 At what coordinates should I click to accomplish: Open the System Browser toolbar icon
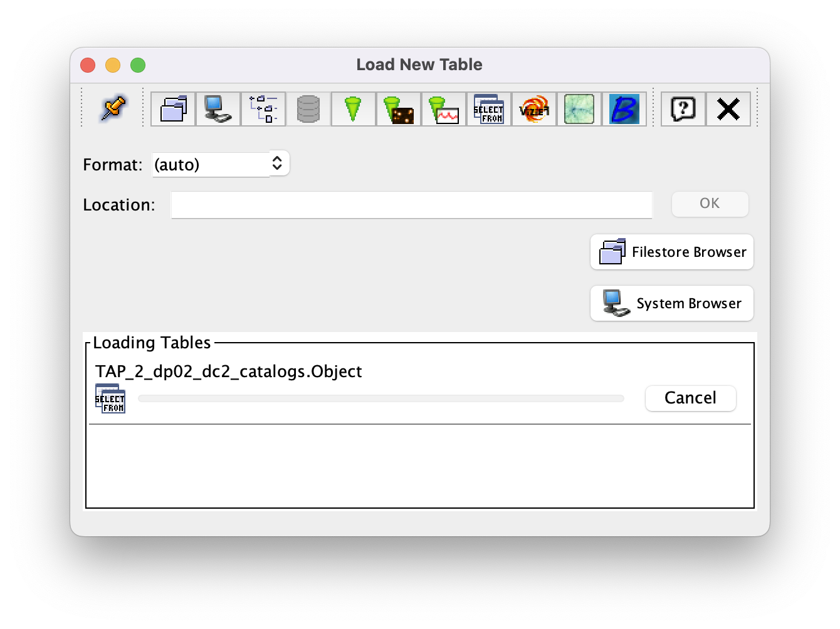pos(219,108)
